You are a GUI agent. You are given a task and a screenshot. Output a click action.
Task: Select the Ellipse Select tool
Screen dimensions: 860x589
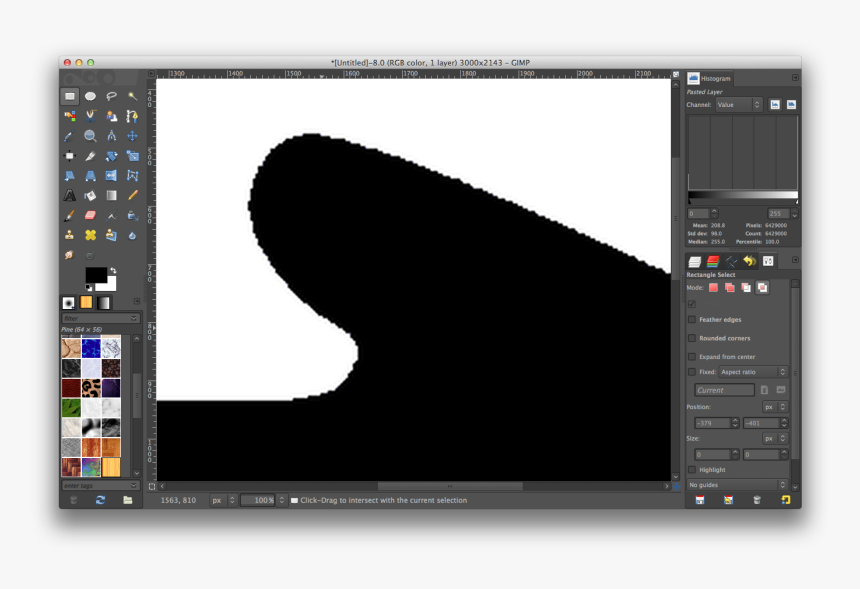[x=90, y=95]
